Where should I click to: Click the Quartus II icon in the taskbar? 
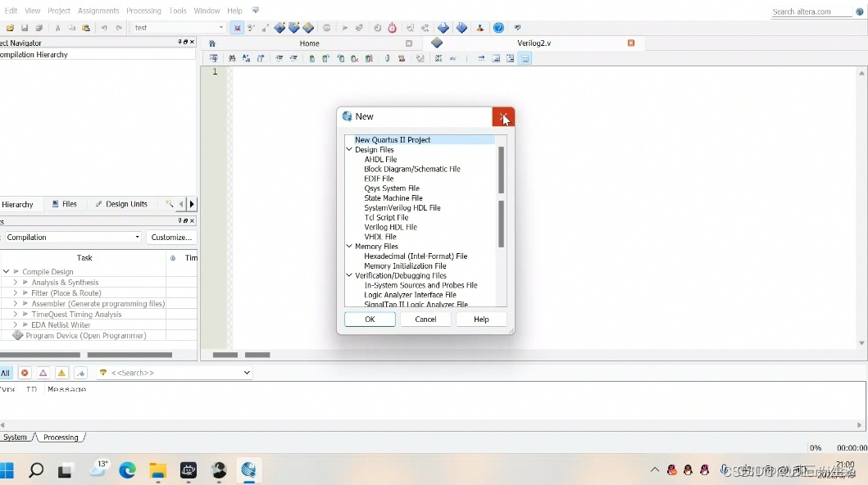tap(248, 470)
